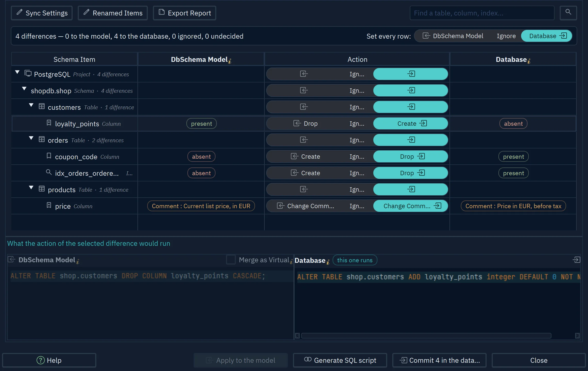The height and width of the screenshot is (371, 588).
Task: Collapse the shopdb.shop schema node
Action: [24, 89]
